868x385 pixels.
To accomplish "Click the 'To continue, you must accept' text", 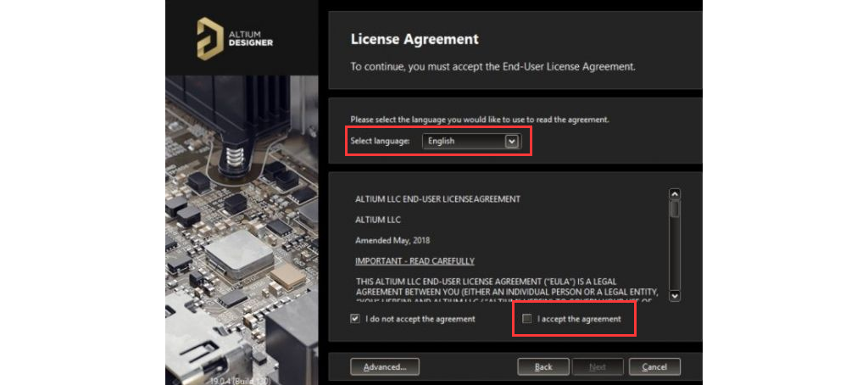I will coord(493,67).
